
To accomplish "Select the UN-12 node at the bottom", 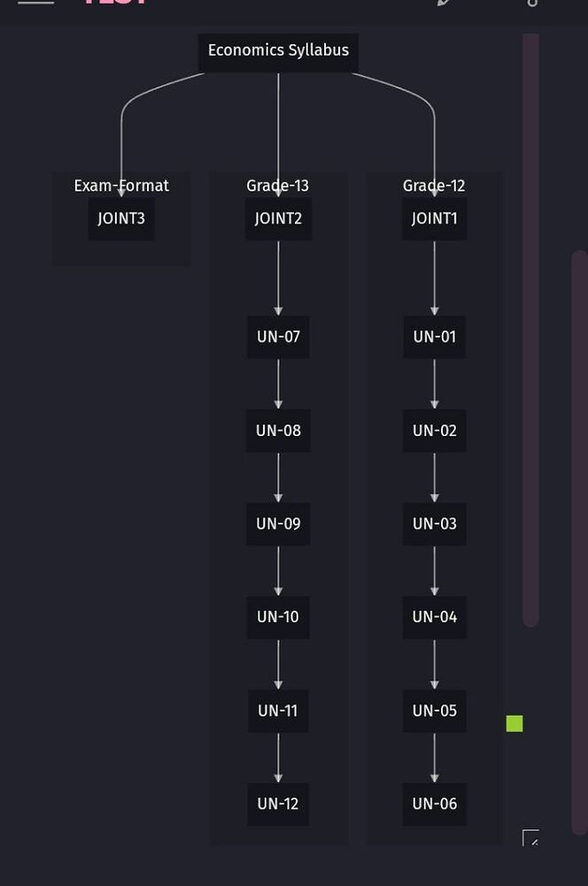I will coord(278,804).
